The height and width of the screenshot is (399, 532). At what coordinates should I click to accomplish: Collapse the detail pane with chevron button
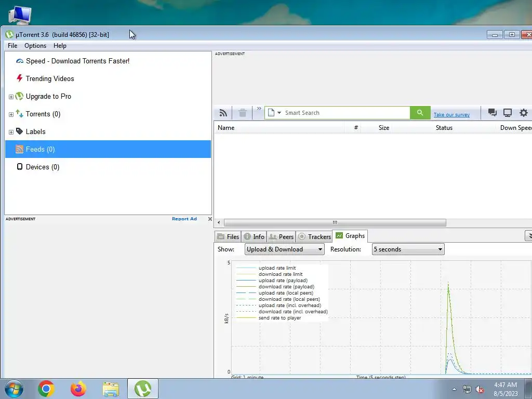coord(528,235)
